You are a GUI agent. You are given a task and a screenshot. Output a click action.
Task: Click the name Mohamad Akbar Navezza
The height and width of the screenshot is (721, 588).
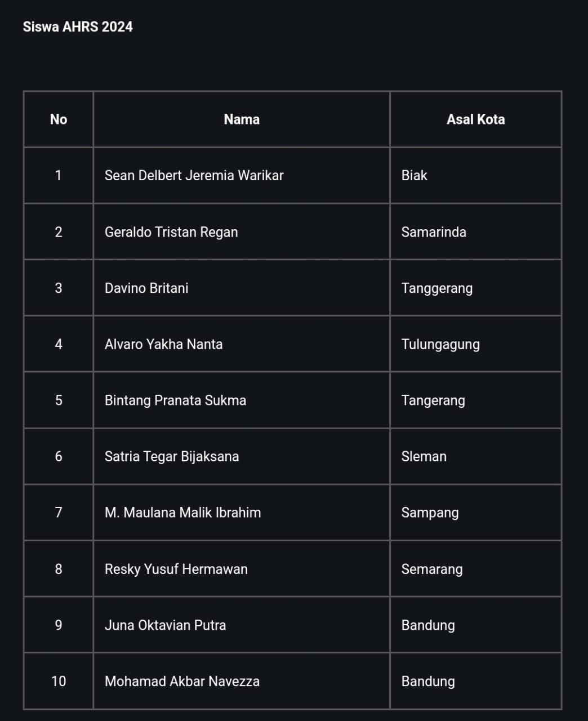click(x=182, y=681)
